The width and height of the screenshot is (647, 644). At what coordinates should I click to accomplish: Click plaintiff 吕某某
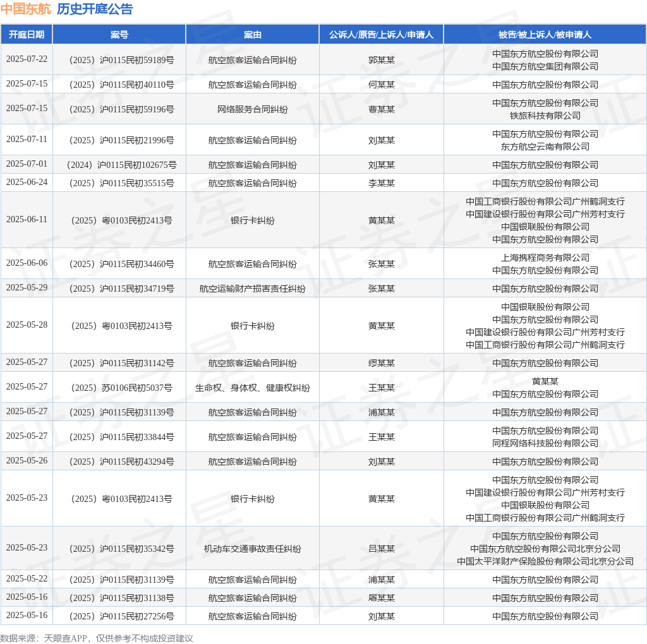[381, 549]
